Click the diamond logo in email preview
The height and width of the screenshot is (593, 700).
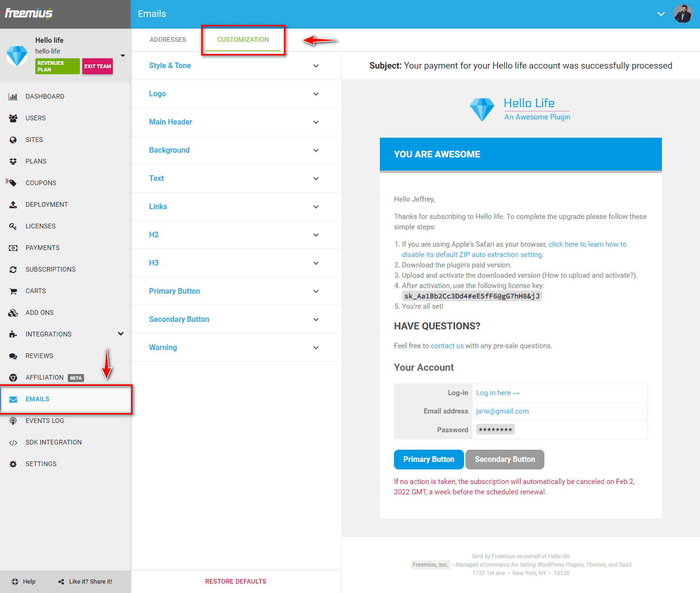click(482, 109)
